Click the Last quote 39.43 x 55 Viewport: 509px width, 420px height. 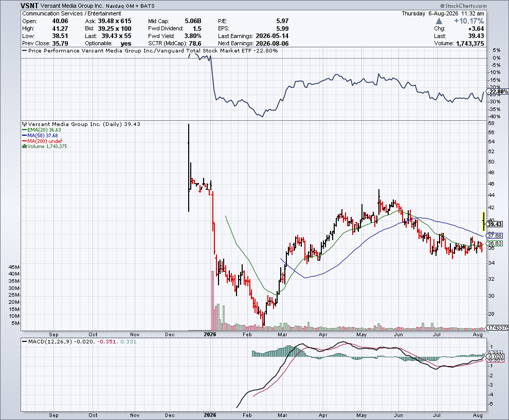[x=116, y=36]
